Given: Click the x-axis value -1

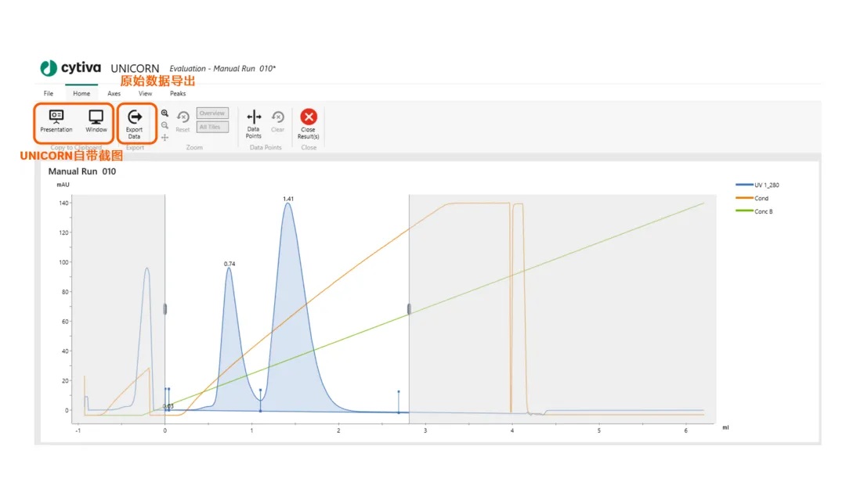Looking at the screenshot, I should (78, 430).
